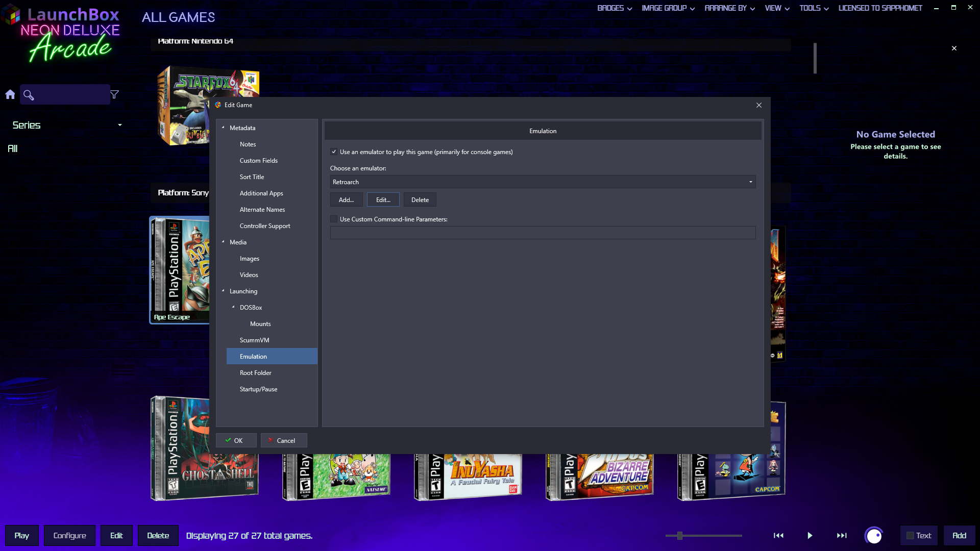This screenshot has height=551, width=980.
Task: Cancel the Edit Game dialog
Action: click(x=284, y=440)
